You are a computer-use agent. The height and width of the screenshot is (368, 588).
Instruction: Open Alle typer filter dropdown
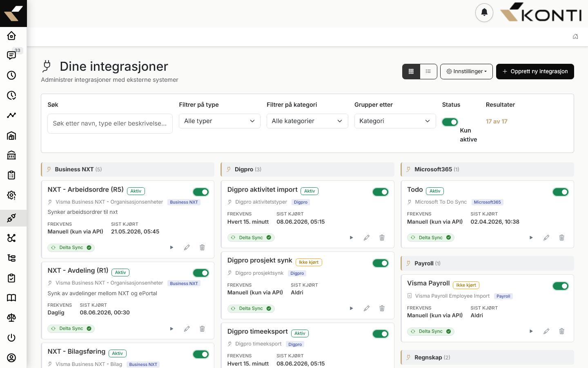[220, 121]
